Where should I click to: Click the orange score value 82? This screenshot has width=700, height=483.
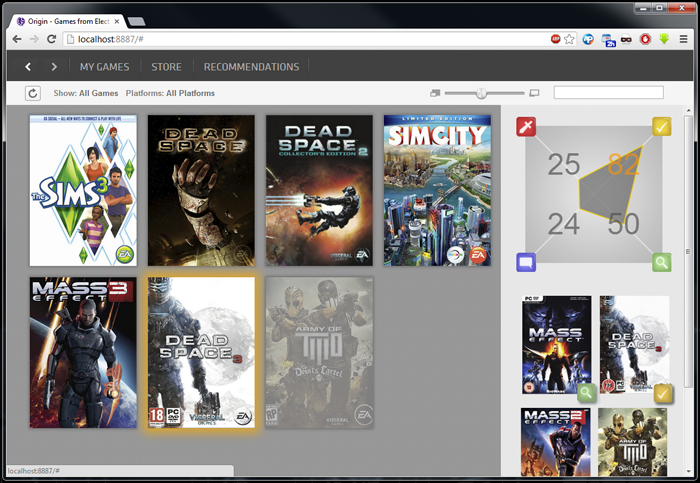623,164
